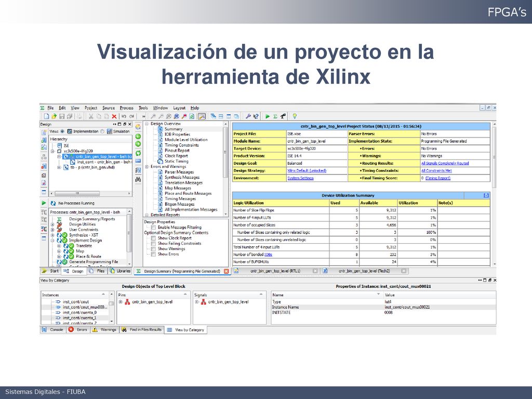Open the System Settings link
This screenshot has width=532, height=399.
point(301,178)
